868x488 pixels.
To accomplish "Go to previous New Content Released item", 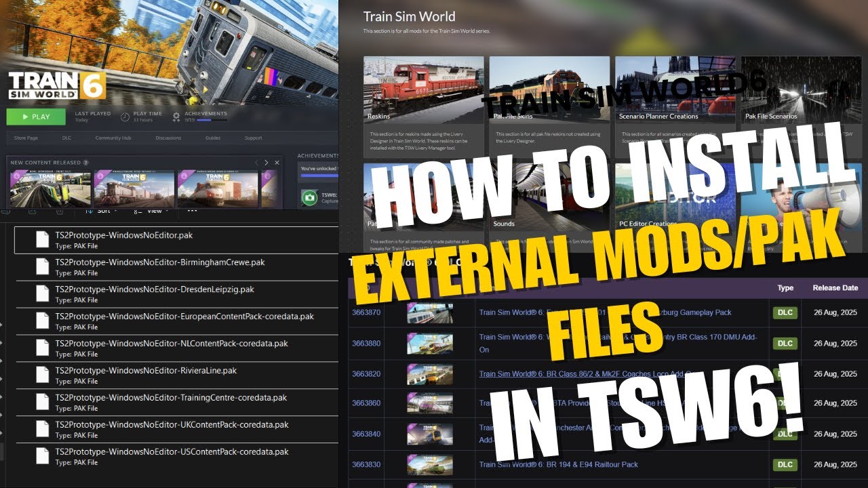I will pyautogui.click(x=256, y=163).
